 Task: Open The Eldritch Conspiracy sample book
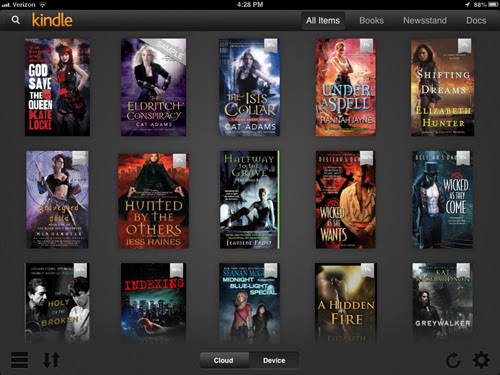point(153,87)
